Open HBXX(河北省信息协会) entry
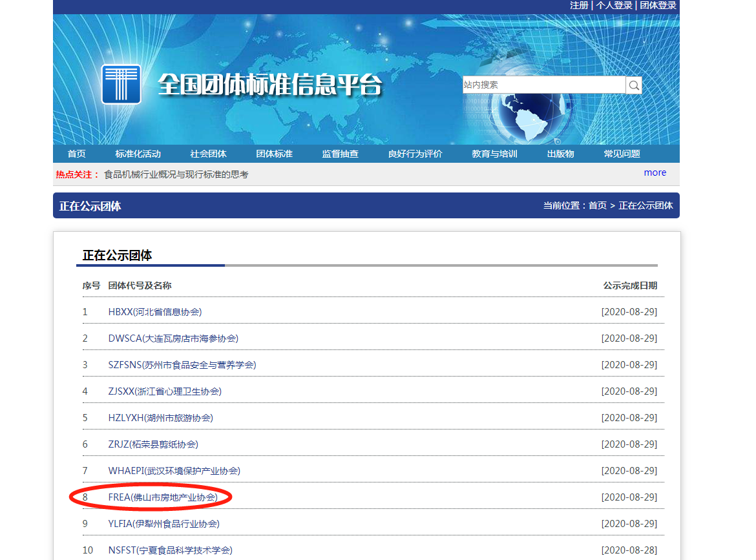756x560 pixels. click(x=155, y=312)
